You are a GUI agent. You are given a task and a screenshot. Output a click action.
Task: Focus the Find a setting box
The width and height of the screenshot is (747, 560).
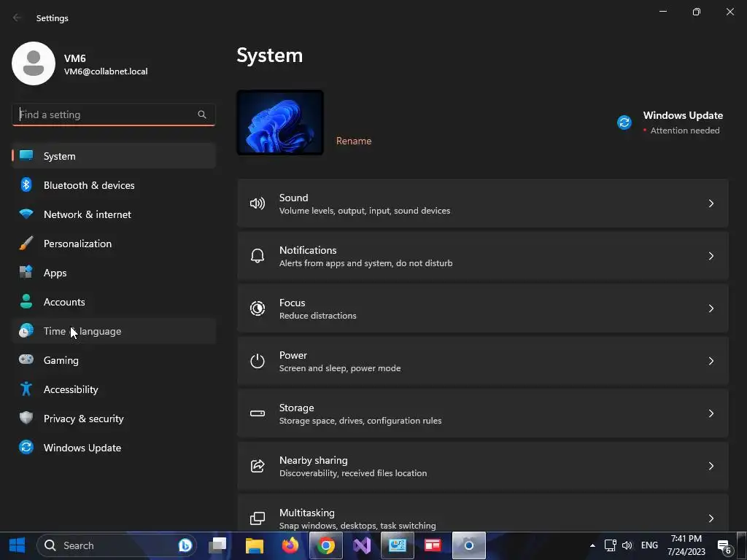(113, 114)
